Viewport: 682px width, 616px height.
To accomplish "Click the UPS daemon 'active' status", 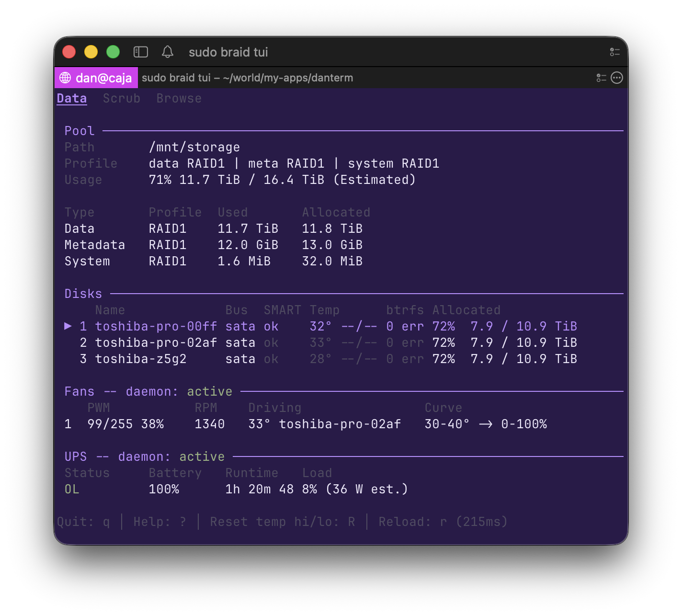I will point(202,457).
